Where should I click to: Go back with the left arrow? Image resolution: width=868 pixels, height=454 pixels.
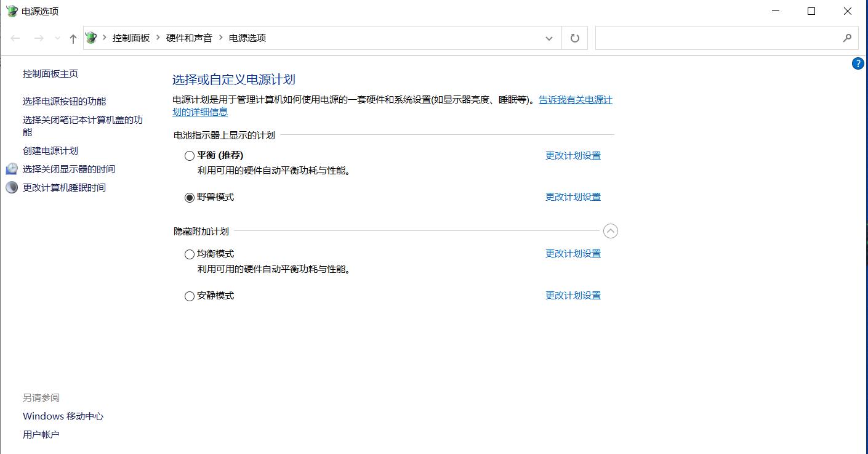16,38
